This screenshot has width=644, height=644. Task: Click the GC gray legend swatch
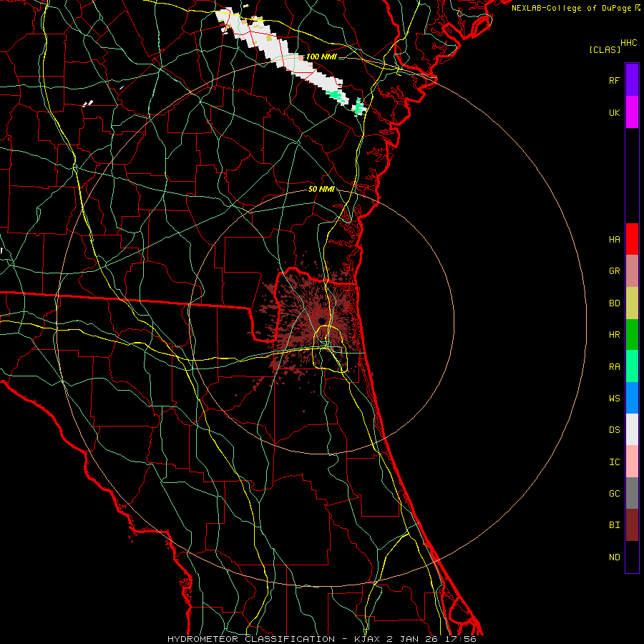(x=632, y=493)
